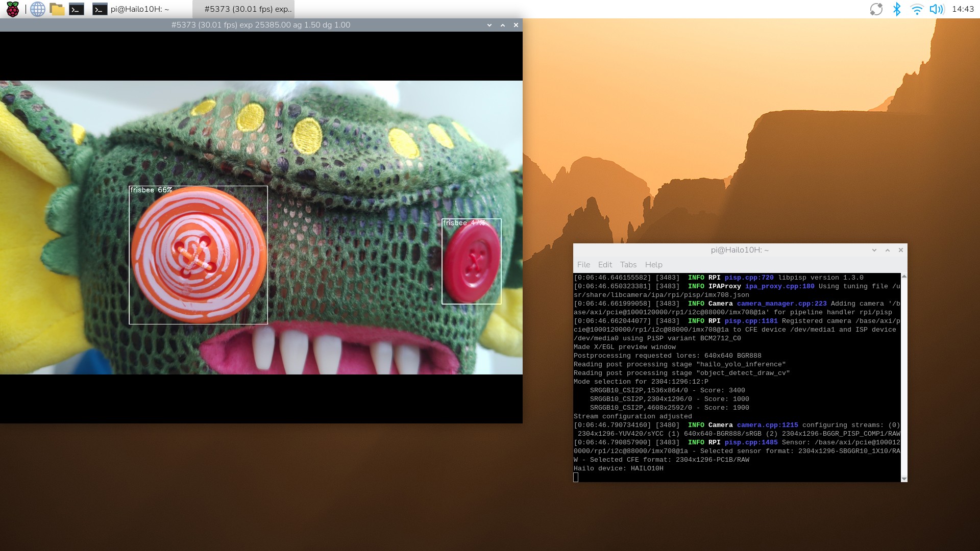Viewport: 980px width, 551px height.
Task: Click the Wi-Fi status icon in the tray
Action: click(x=917, y=9)
